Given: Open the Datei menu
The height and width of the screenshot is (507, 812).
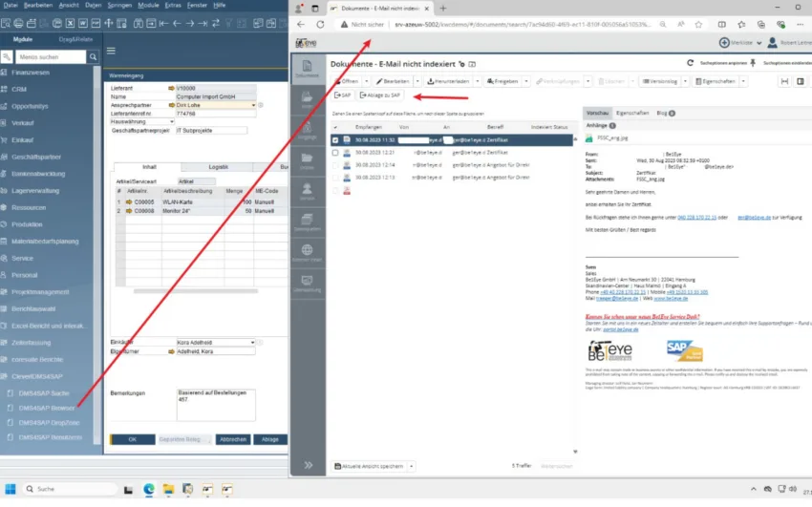Looking at the screenshot, I should tap(11, 5).
